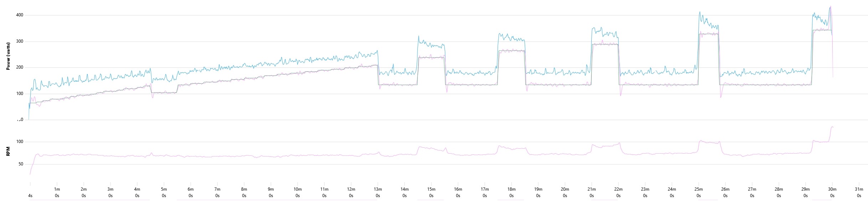Click the 100 RPM axis value
The image size is (868, 201).
19,142
